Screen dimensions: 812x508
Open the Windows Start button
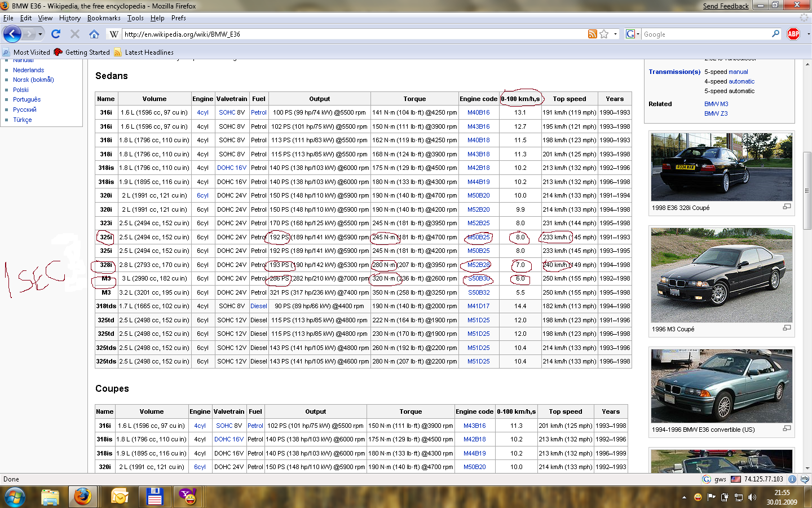point(15,497)
